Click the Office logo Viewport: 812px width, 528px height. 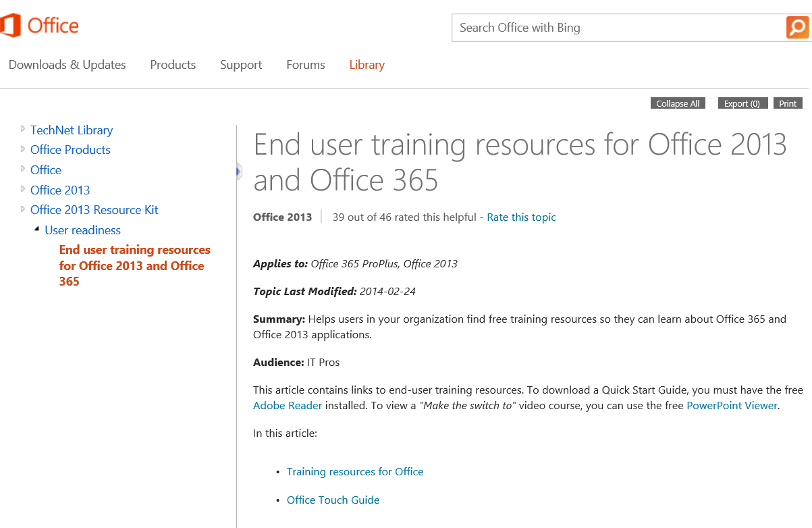[40, 26]
